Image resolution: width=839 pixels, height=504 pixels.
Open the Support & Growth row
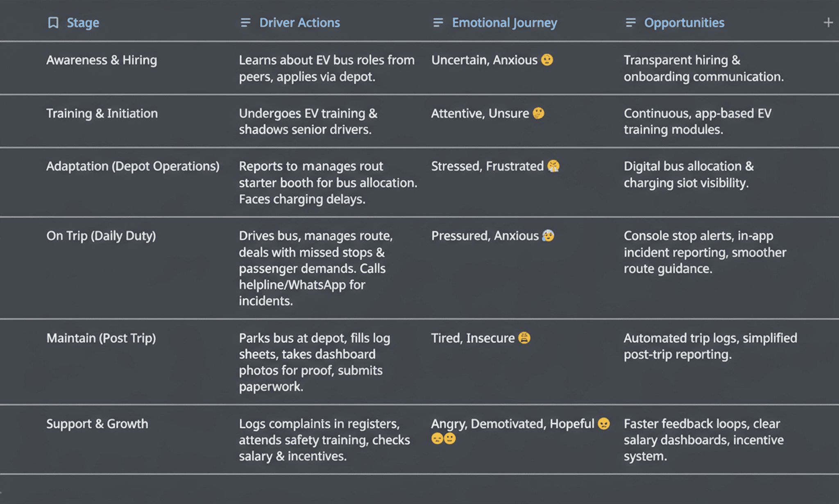tap(97, 424)
